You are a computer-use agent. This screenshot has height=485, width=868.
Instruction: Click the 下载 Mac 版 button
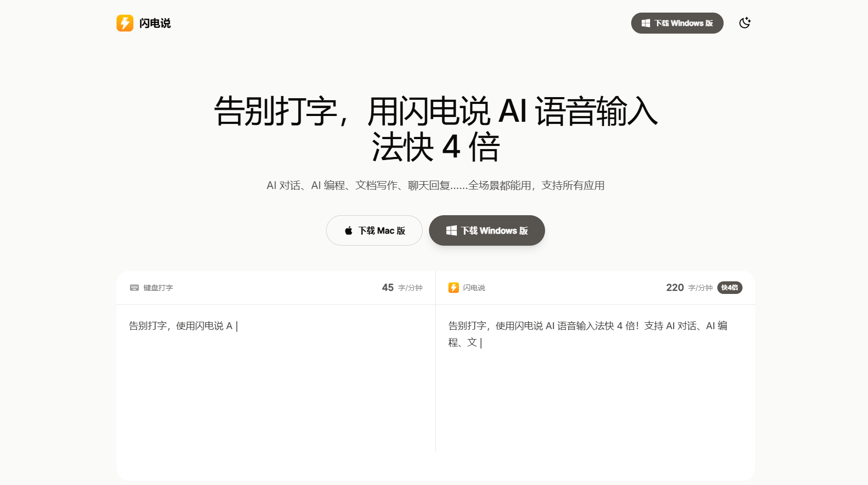(x=374, y=230)
